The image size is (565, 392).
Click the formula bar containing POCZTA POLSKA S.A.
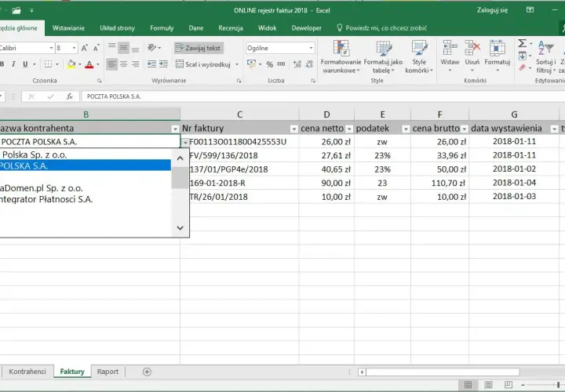coord(323,96)
